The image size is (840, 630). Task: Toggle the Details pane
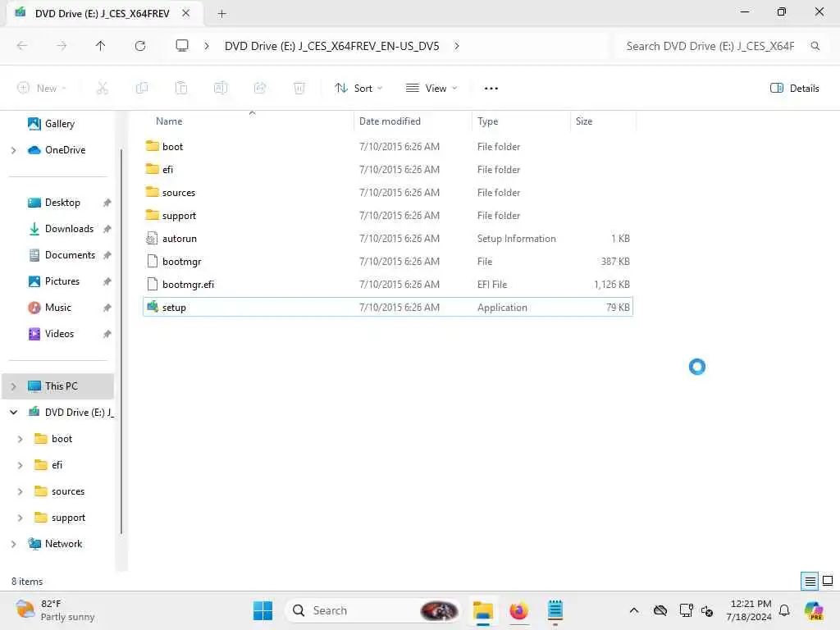pos(794,88)
